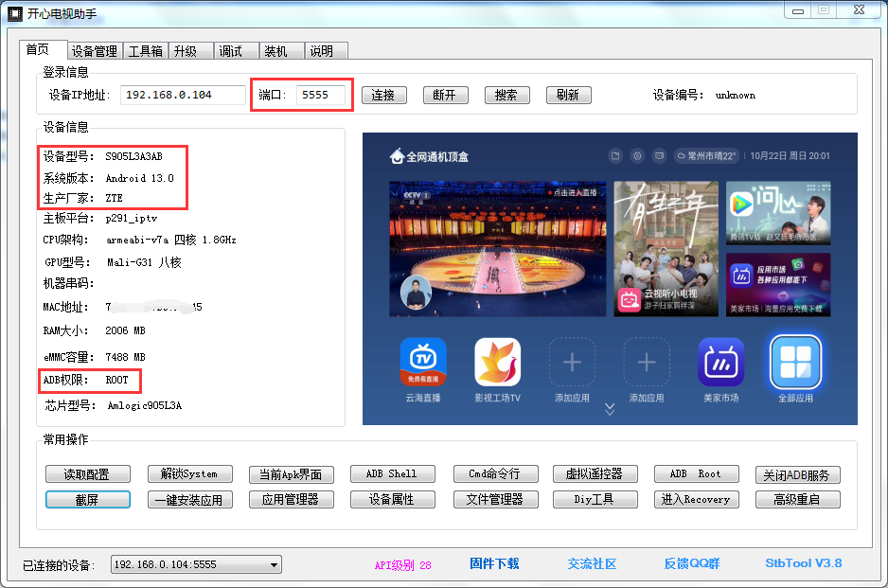The height and width of the screenshot is (588, 888).
Task: Click the 读取配置 button
Action: (88, 474)
